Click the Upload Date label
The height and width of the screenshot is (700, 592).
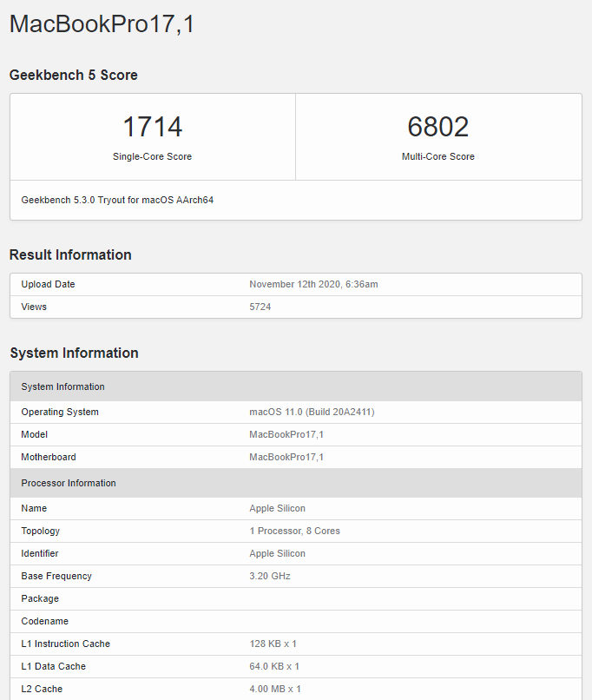(x=48, y=284)
